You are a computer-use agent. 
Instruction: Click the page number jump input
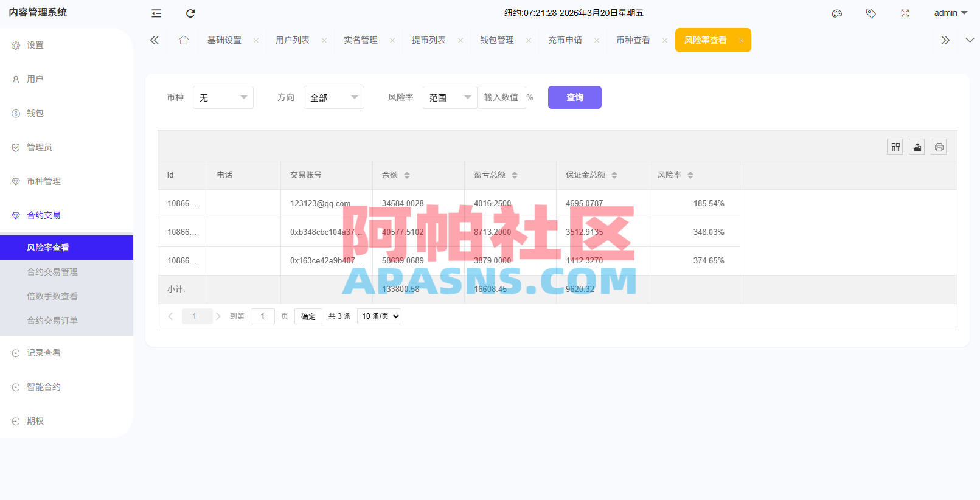263,316
